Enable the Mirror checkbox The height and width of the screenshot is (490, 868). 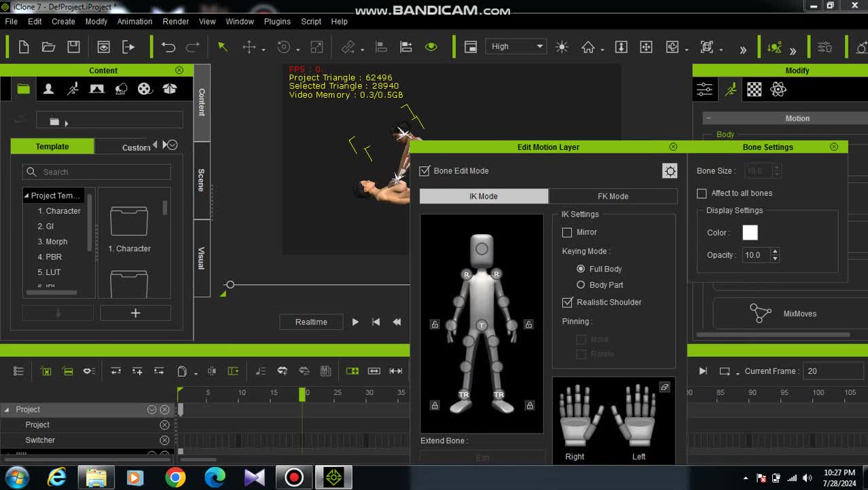[567, 232]
